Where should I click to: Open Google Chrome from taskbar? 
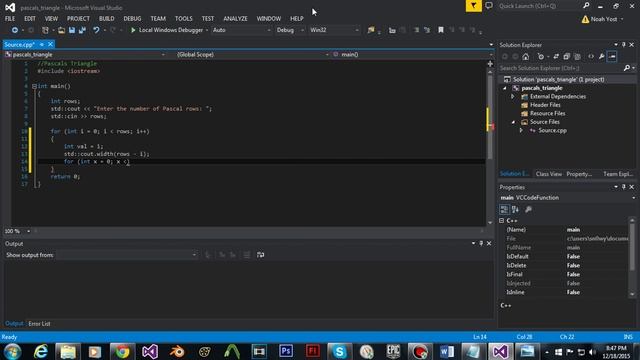(122, 351)
